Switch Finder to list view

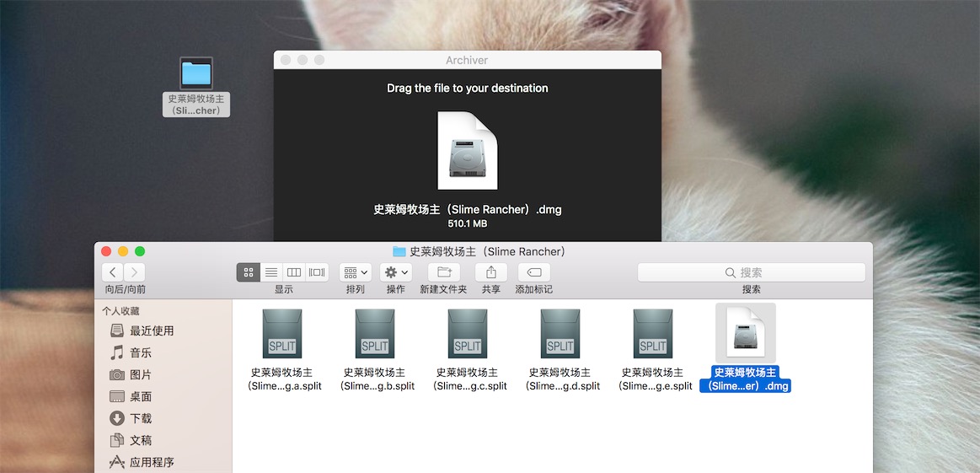271,272
